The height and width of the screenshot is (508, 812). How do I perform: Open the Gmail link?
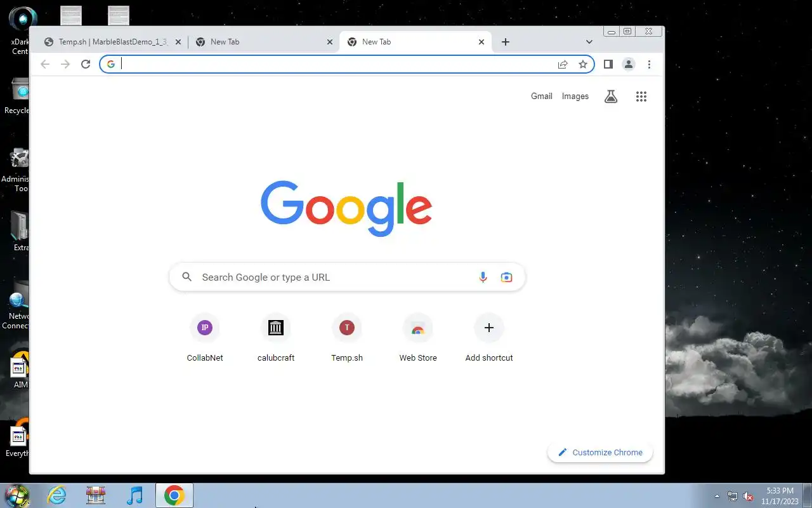pos(542,97)
